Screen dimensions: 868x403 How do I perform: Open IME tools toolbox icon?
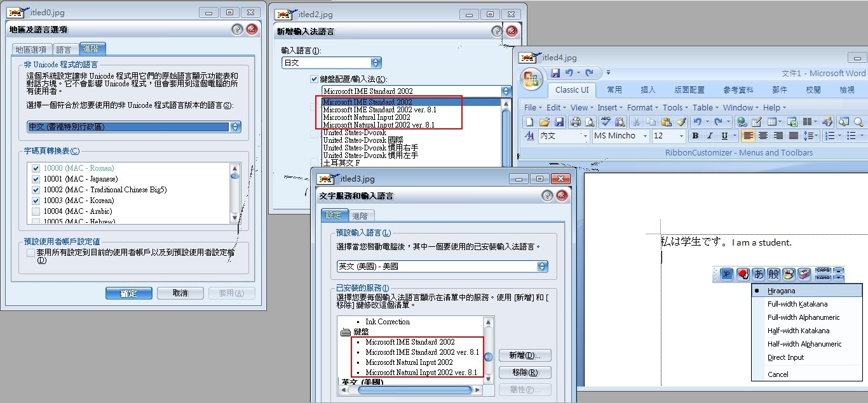point(804,274)
